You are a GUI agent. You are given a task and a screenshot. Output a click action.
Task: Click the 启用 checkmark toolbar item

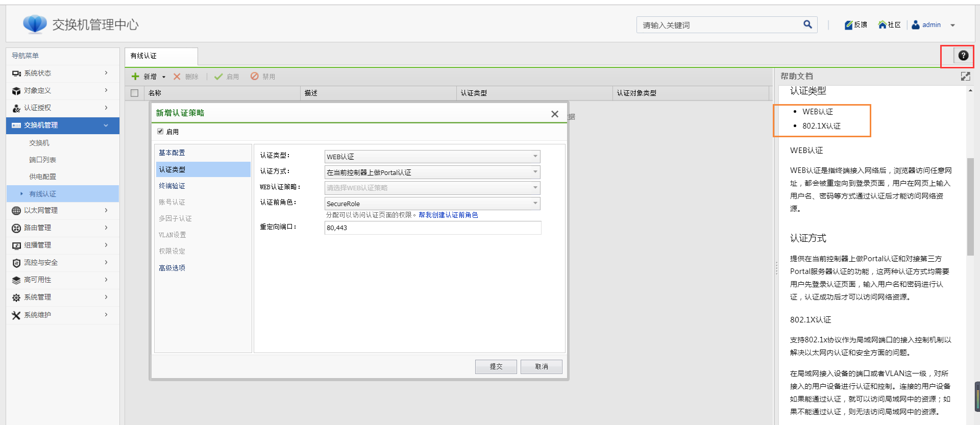tap(227, 77)
